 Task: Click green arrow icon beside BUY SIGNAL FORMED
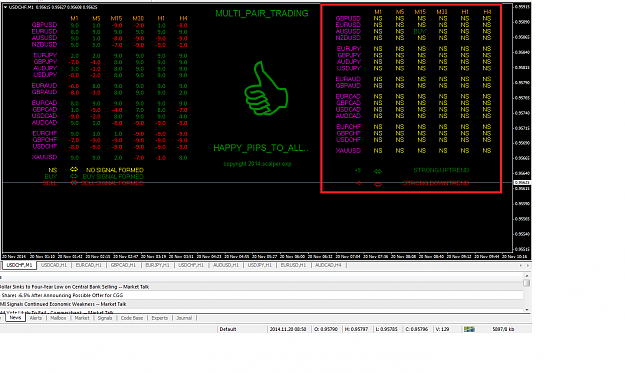point(74,176)
